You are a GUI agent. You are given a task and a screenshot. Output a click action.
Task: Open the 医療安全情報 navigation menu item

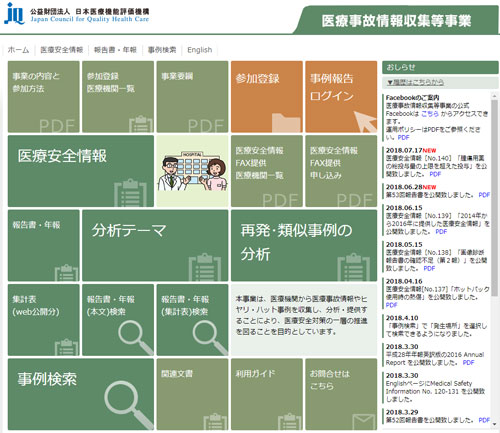62,50
